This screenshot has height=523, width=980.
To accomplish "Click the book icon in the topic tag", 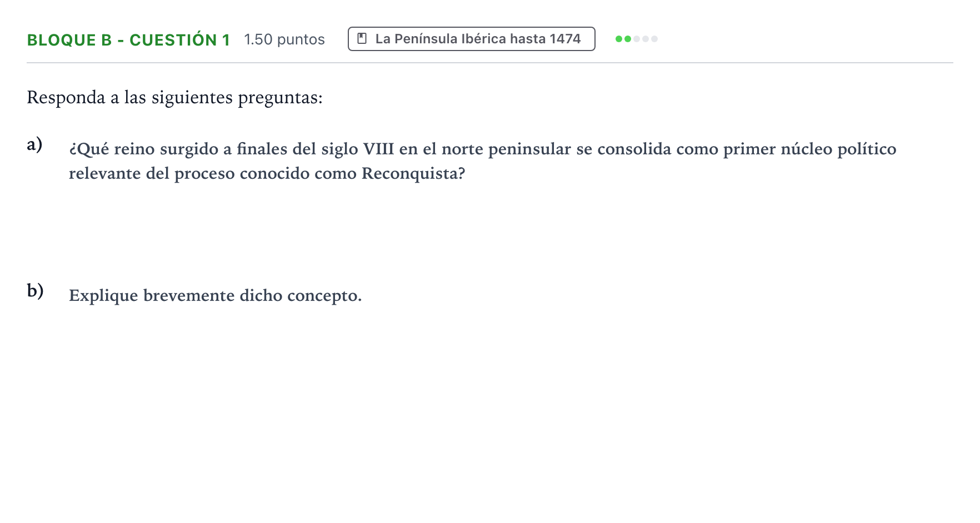I will point(362,39).
